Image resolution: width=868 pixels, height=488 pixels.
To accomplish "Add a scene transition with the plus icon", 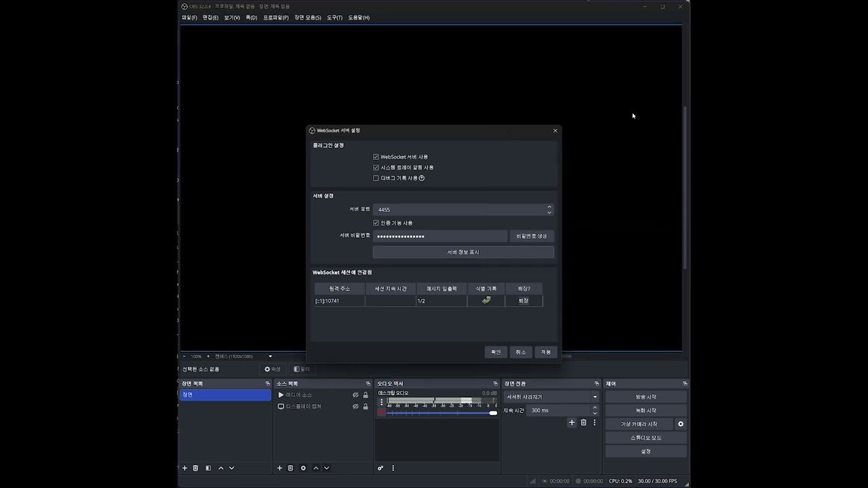I will click(572, 422).
